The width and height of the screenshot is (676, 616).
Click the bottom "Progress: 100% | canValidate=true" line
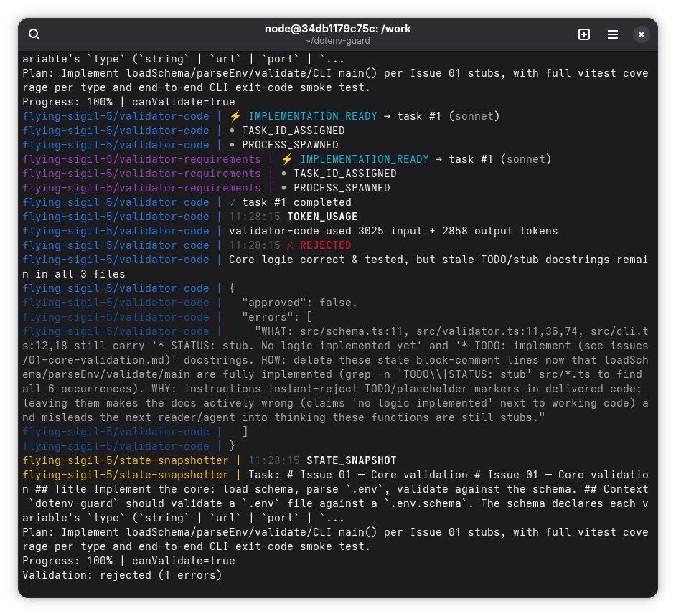(x=128, y=561)
